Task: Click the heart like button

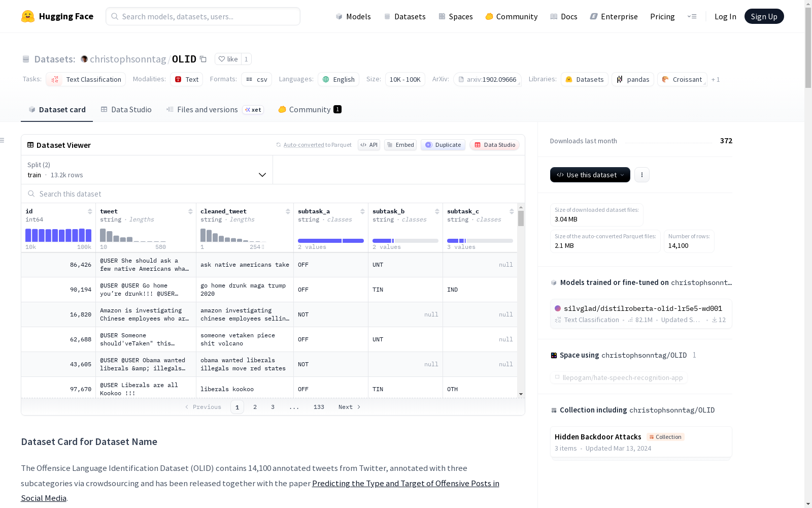Action: (228, 59)
